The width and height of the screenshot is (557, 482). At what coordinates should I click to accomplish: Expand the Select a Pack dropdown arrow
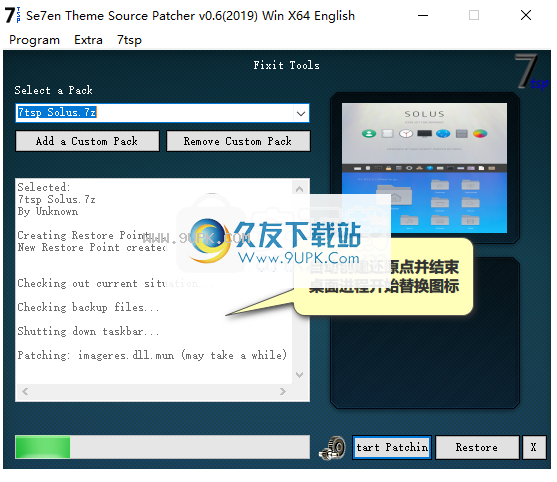(301, 114)
